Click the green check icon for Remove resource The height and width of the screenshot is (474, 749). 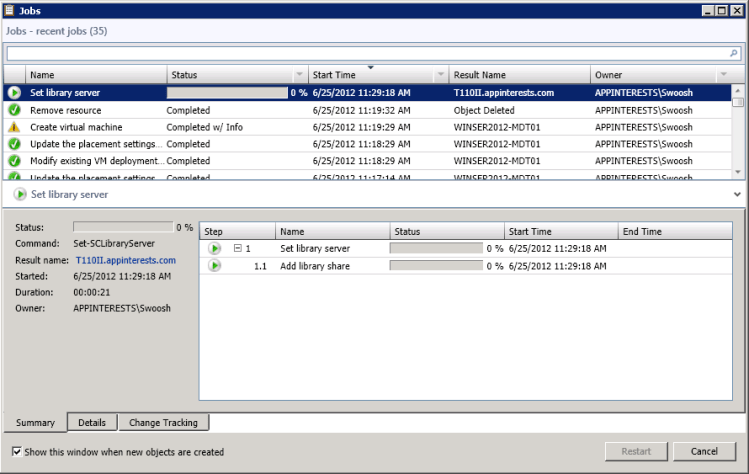pyautogui.click(x=14, y=110)
